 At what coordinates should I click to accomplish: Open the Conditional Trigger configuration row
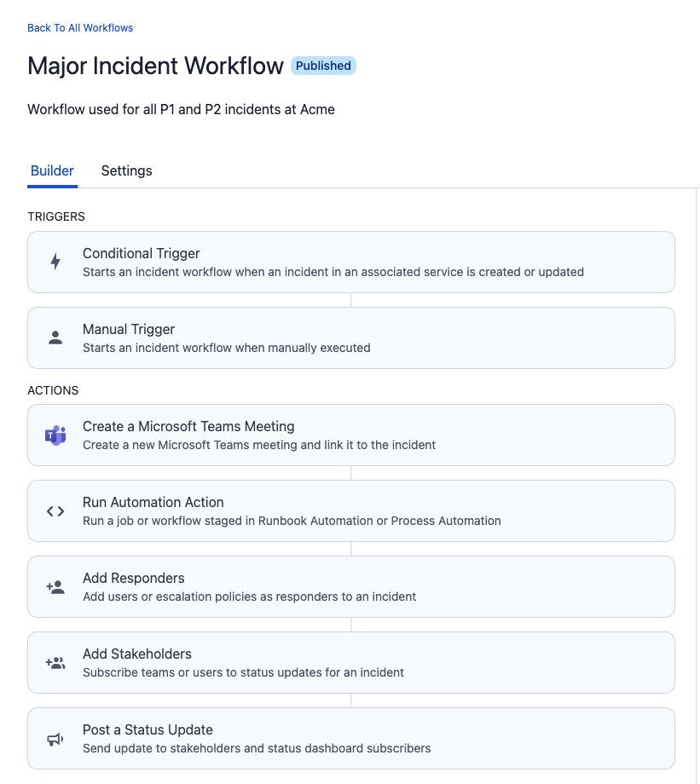coord(350,262)
